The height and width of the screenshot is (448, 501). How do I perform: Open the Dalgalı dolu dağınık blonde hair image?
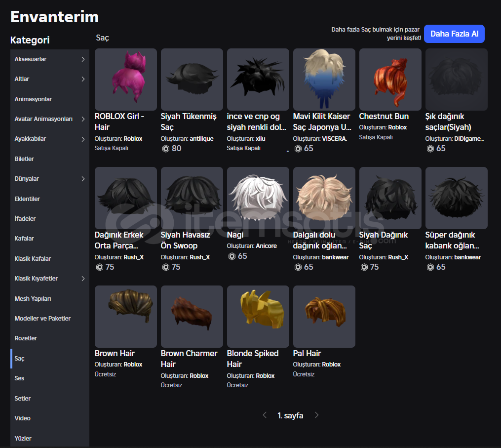(x=324, y=198)
